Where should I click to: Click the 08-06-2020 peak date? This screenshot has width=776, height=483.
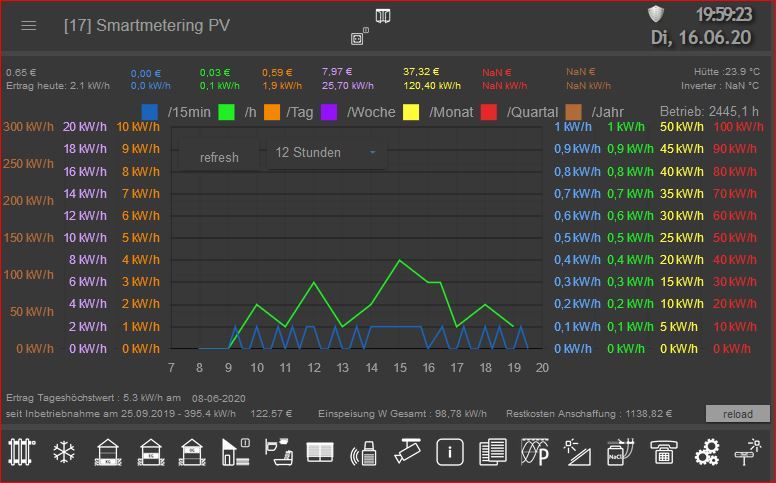pyautogui.click(x=219, y=398)
